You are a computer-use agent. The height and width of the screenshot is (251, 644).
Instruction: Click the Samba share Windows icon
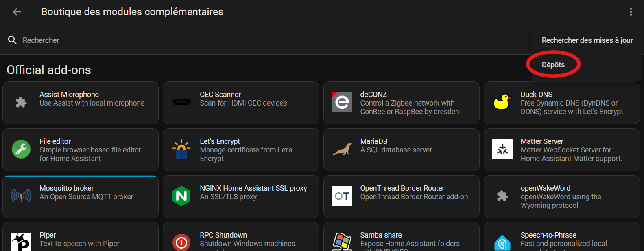point(342,242)
